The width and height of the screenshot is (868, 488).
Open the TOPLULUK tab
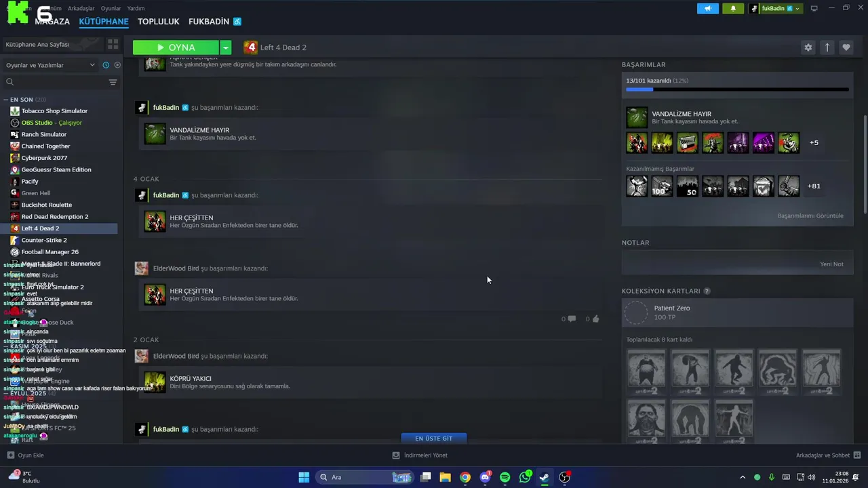pos(158,22)
